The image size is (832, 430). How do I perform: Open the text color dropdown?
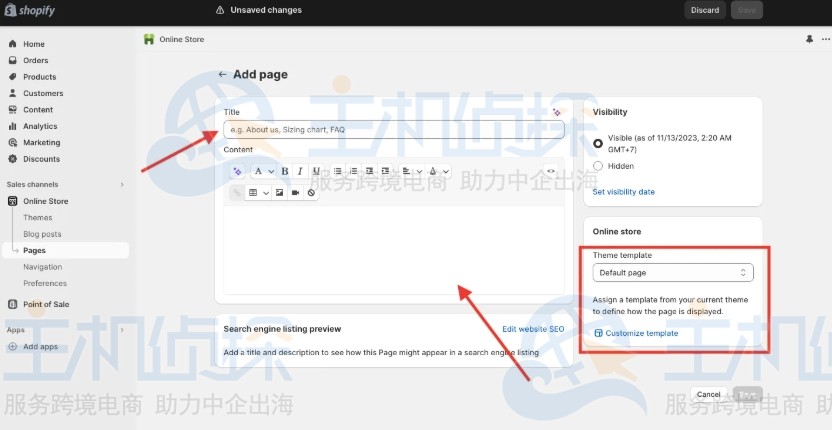(x=439, y=171)
